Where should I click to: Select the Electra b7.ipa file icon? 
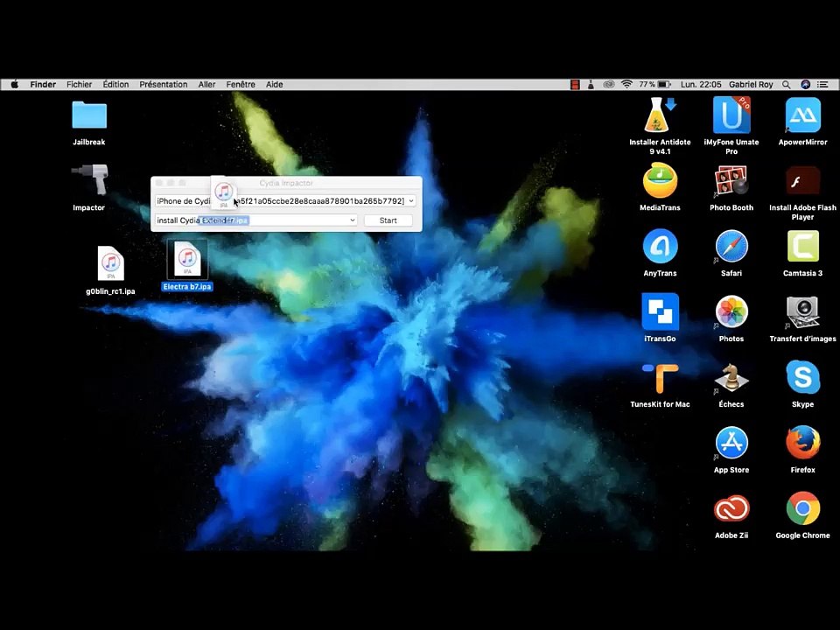pyautogui.click(x=187, y=259)
